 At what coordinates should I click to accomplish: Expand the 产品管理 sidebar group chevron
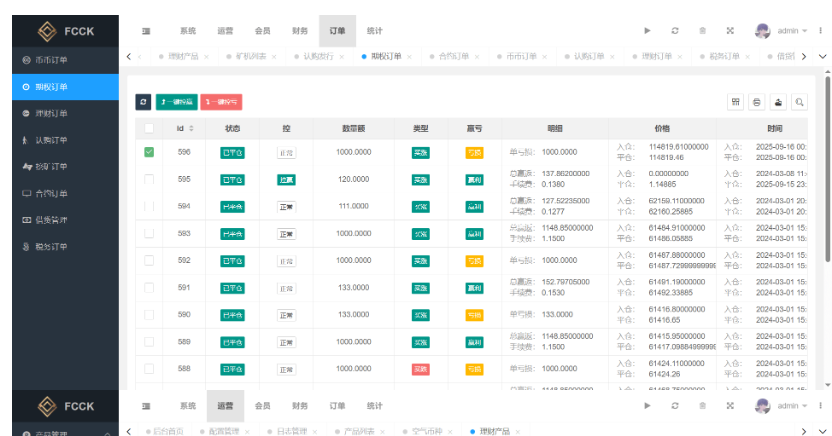pyautogui.click(x=108, y=434)
